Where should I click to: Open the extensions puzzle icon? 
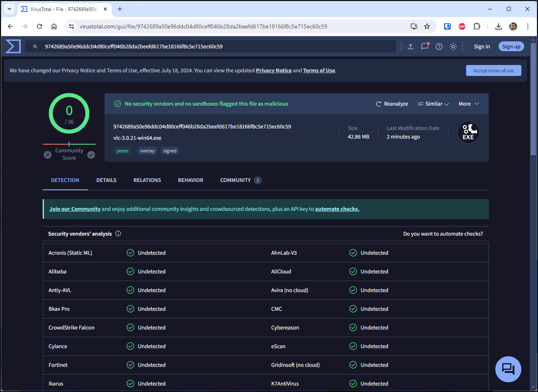click(477, 26)
